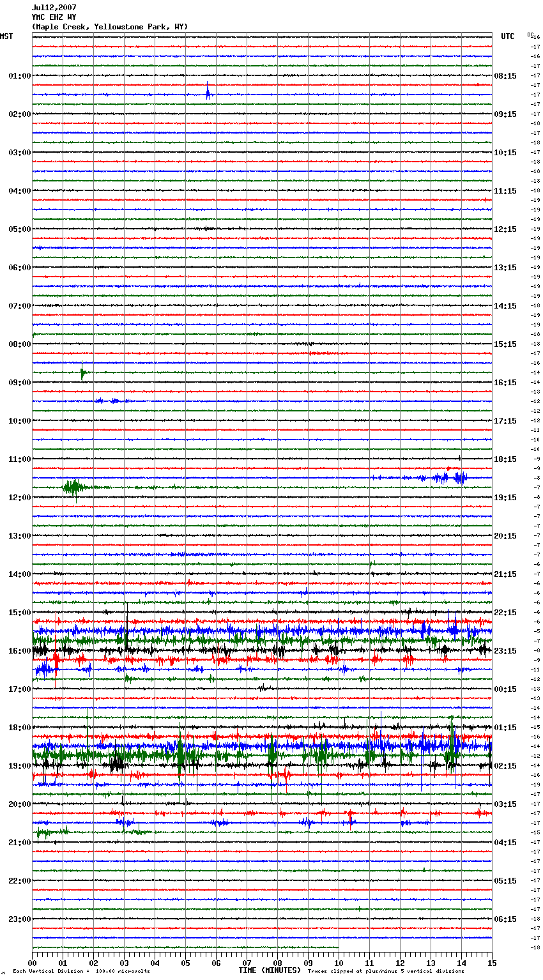Screen dimensions: 543x980
Task: Click the 'DC' offset column header
Action: [x=530, y=34]
